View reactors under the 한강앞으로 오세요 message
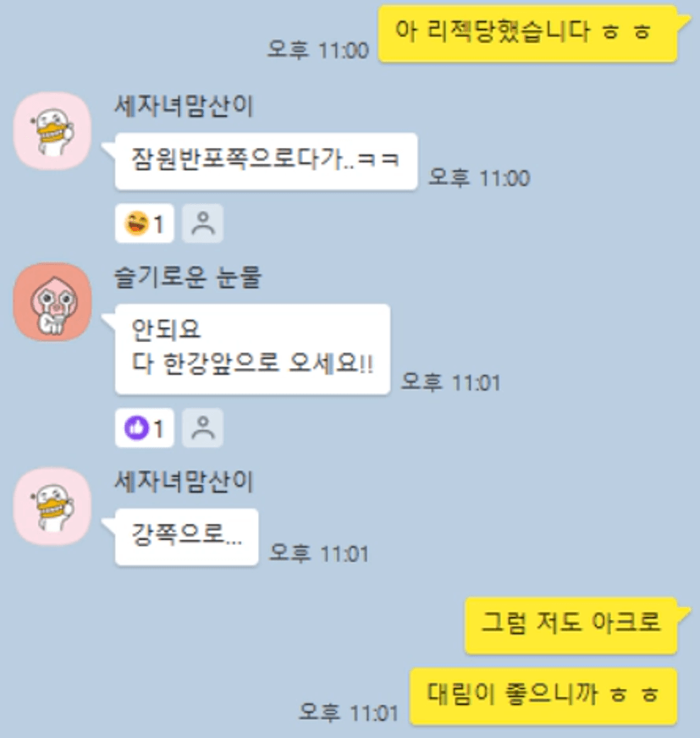This screenshot has height=738, width=700. click(x=203, y=428)
